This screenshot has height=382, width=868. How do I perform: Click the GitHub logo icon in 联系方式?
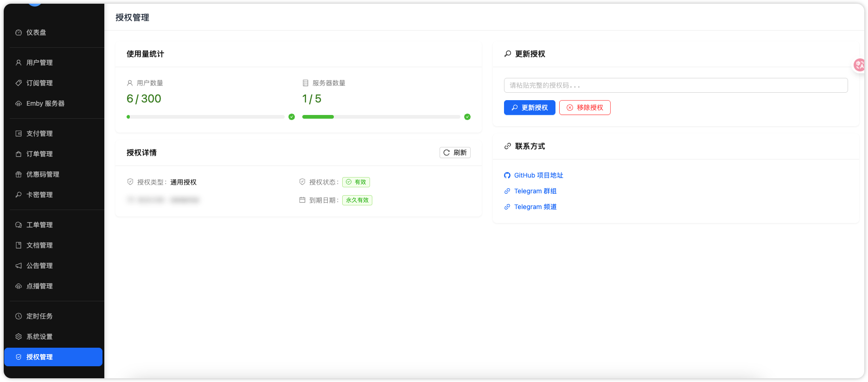[x=507, y=175]
